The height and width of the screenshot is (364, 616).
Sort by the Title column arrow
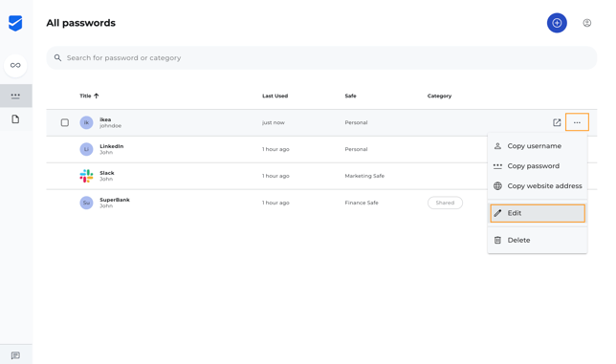[97, 96]
